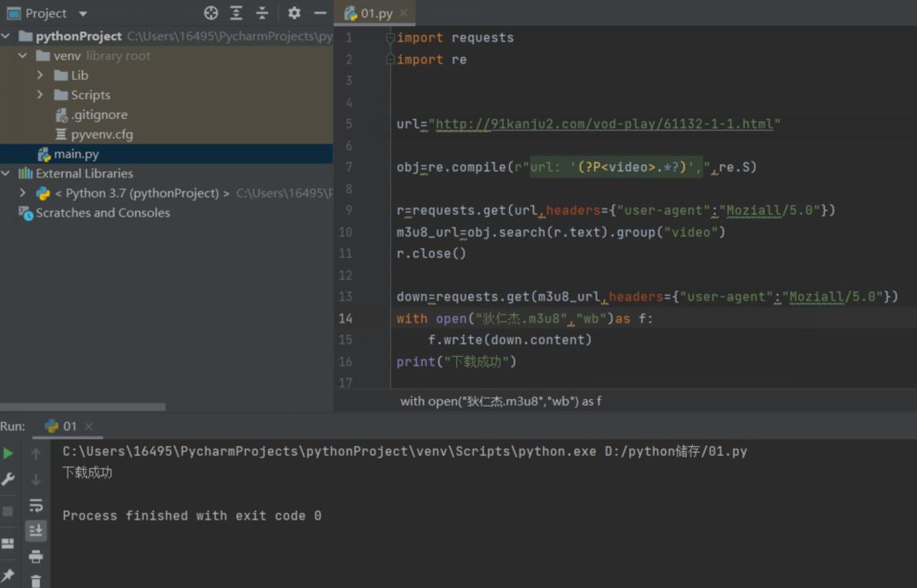The height and width of the screenshot is (588, 917).
Task: Switch to the 01.py editor tab
Action: [376, 13]
